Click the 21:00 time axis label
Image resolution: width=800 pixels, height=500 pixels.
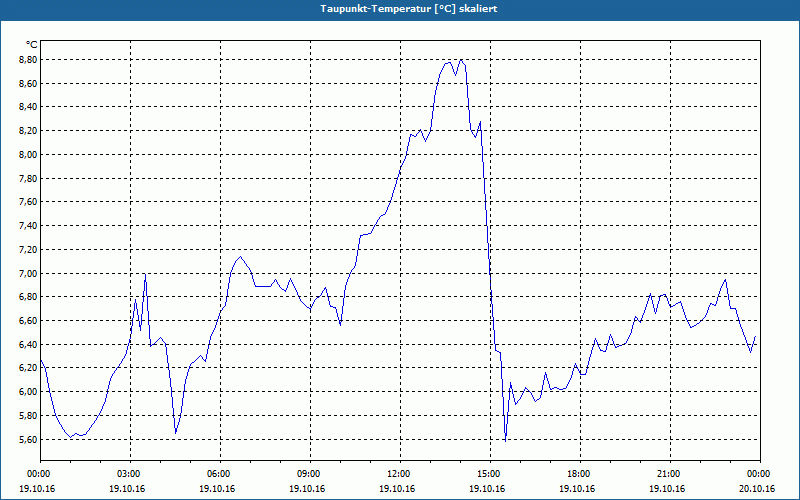[670, 474]
